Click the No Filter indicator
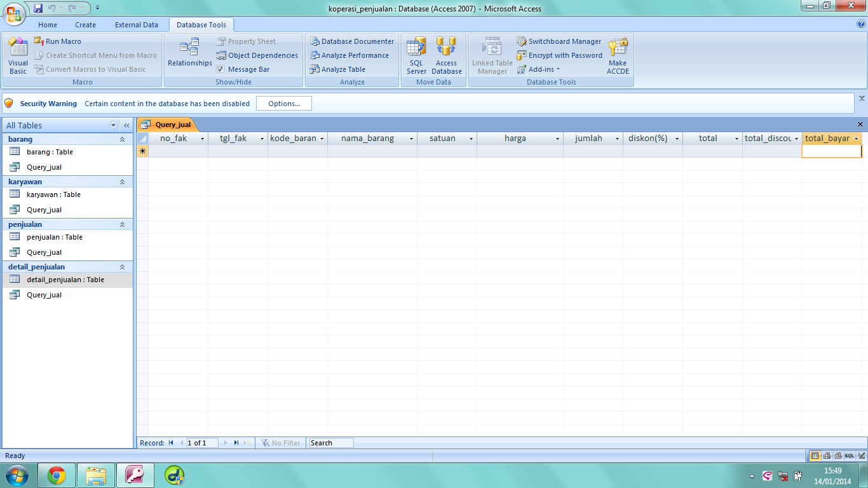 280,443
